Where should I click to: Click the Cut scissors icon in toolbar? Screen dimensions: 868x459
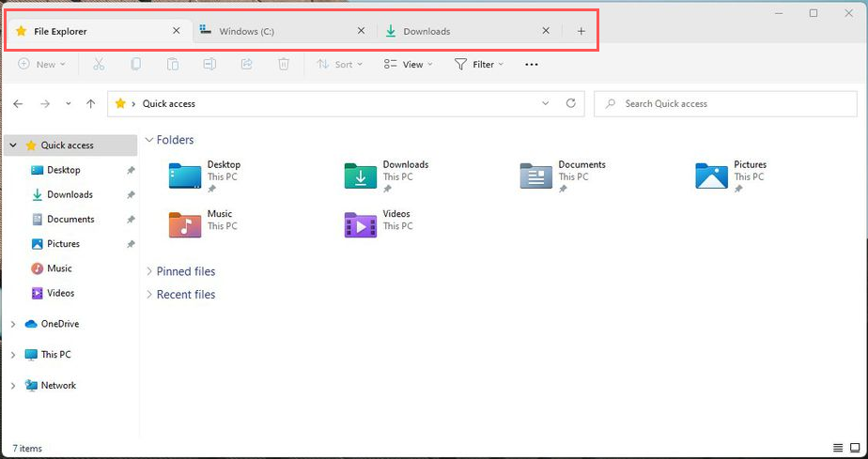pyautogui.click(x=99, y=64)
